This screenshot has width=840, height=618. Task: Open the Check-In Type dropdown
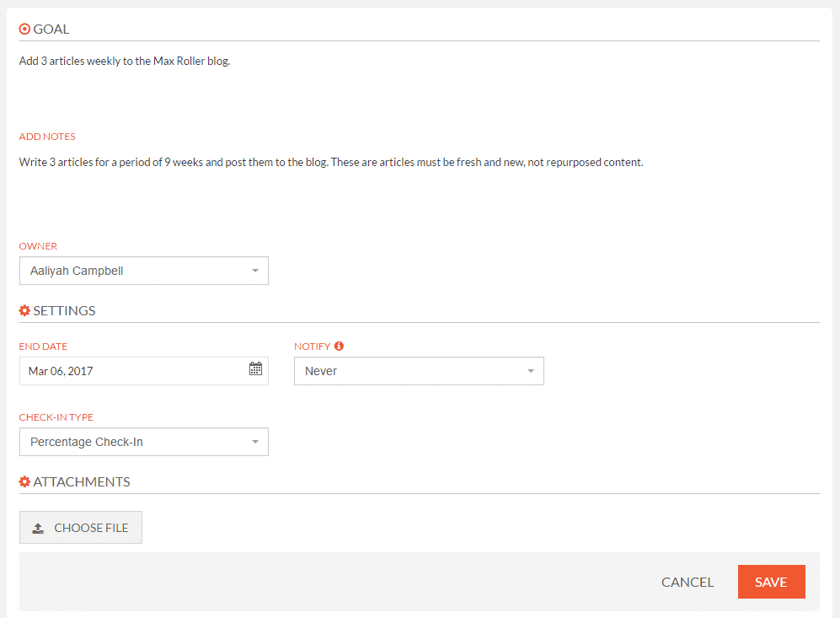coord(144,442)
